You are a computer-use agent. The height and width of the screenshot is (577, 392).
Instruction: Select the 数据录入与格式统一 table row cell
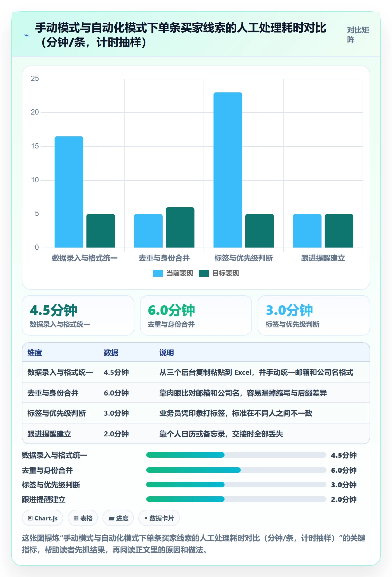pos(60,372)
